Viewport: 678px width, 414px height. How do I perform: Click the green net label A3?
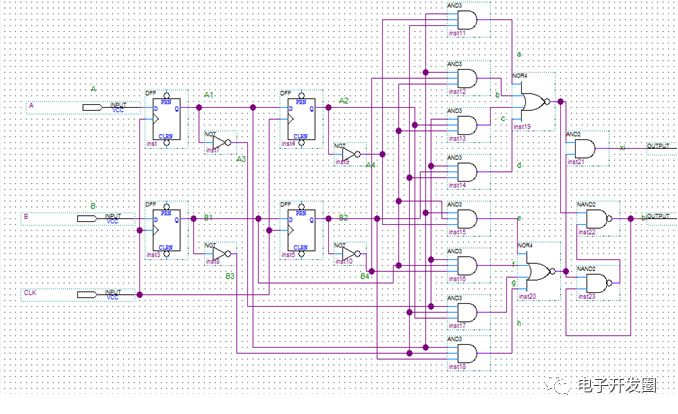click(x=241, y=159)
